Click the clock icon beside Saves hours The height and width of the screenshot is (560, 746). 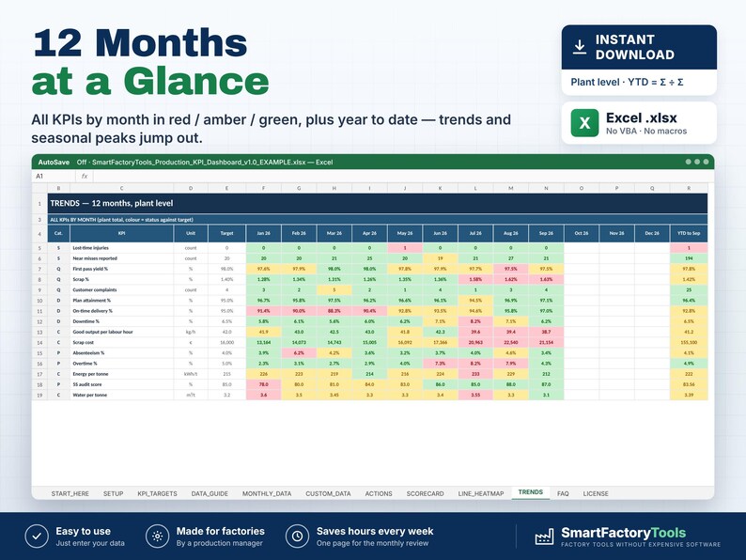click(297, 537)
